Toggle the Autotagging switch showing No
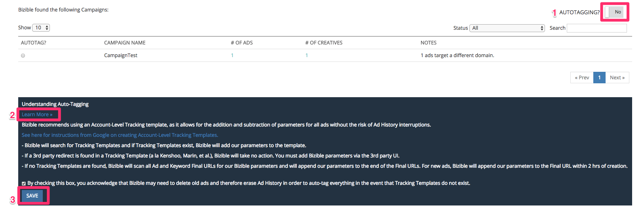 click(614, 12)
